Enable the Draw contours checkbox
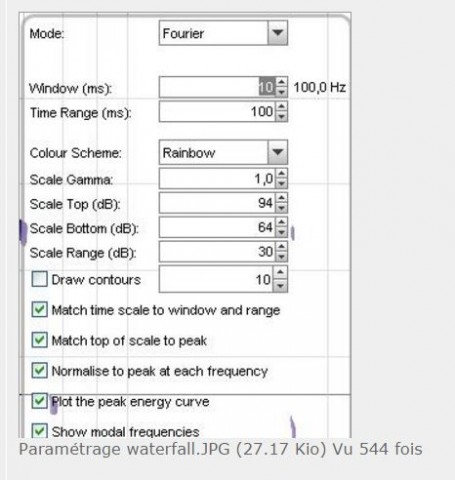 click(x=39, y=279)
